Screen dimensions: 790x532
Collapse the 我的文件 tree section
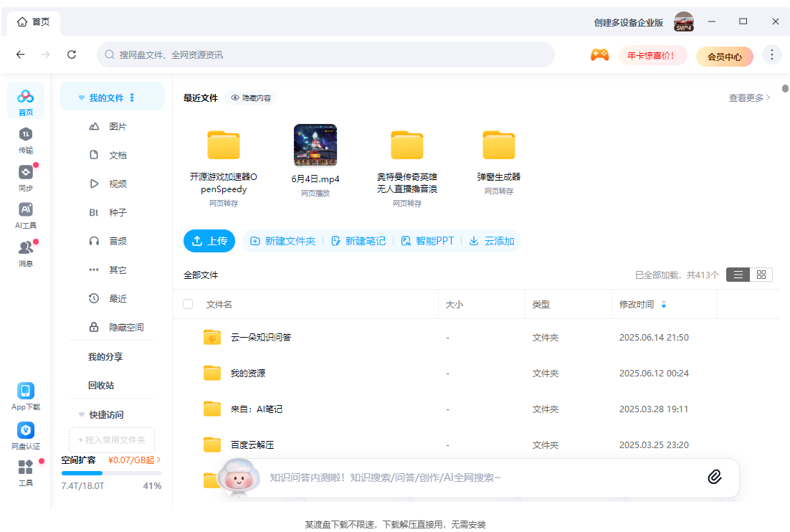[x=81, y=98]
